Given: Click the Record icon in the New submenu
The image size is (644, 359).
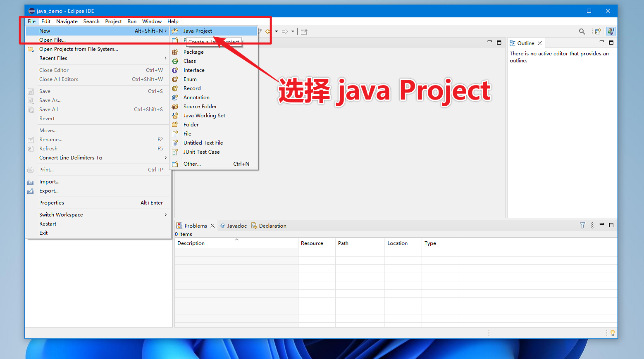Looking at the screenshot, I should 175,88.
